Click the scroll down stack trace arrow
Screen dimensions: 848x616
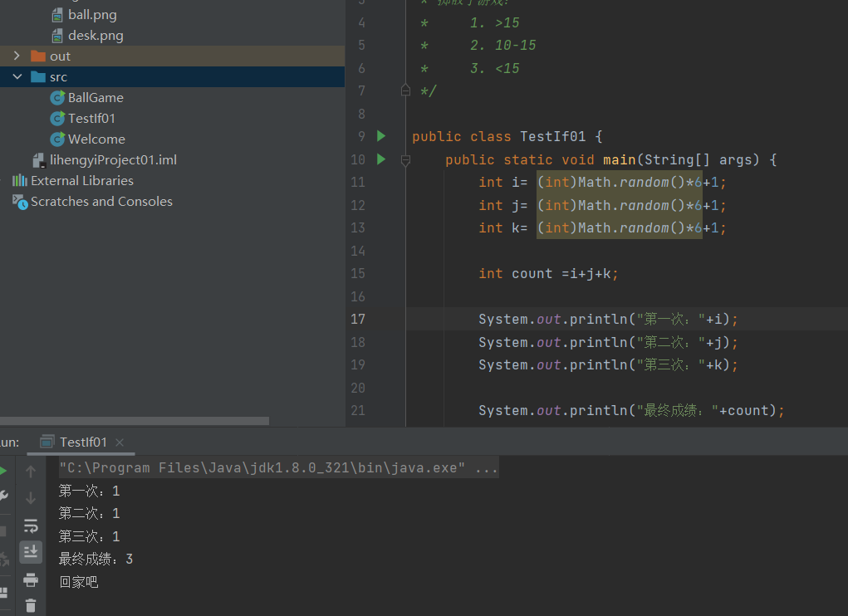pyautogui.click(x=31, y=497)
